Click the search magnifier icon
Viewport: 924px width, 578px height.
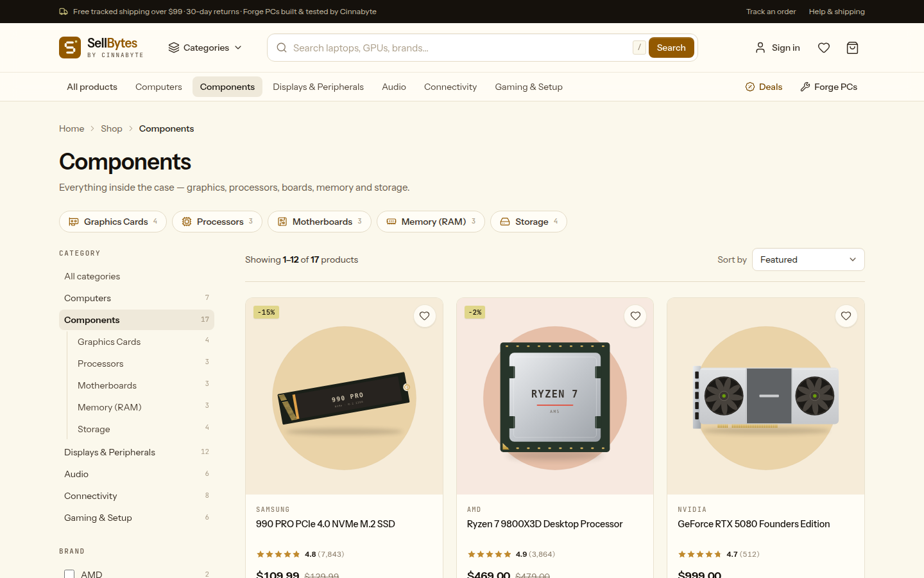tap(282, 48)
